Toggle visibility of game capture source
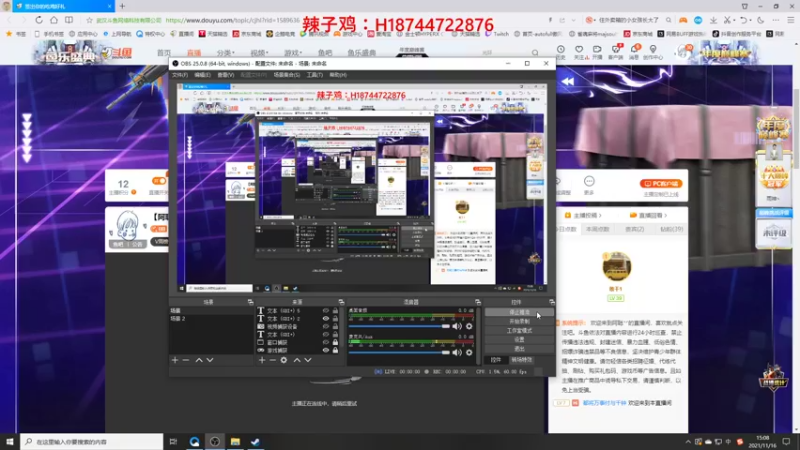Viewport: 800px width, 450px height. coord(326,351)
